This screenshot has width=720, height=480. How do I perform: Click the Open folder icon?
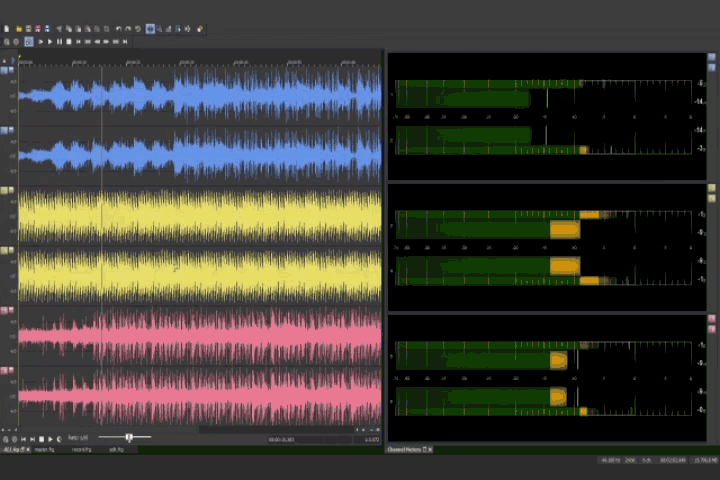coord(18,29)
